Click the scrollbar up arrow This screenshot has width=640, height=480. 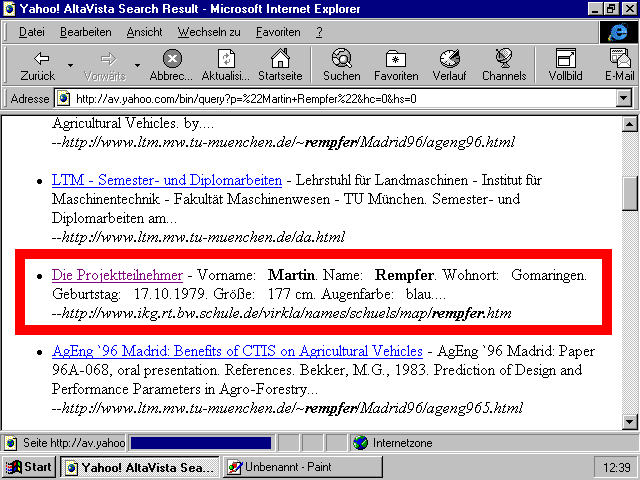pos(629,124)
